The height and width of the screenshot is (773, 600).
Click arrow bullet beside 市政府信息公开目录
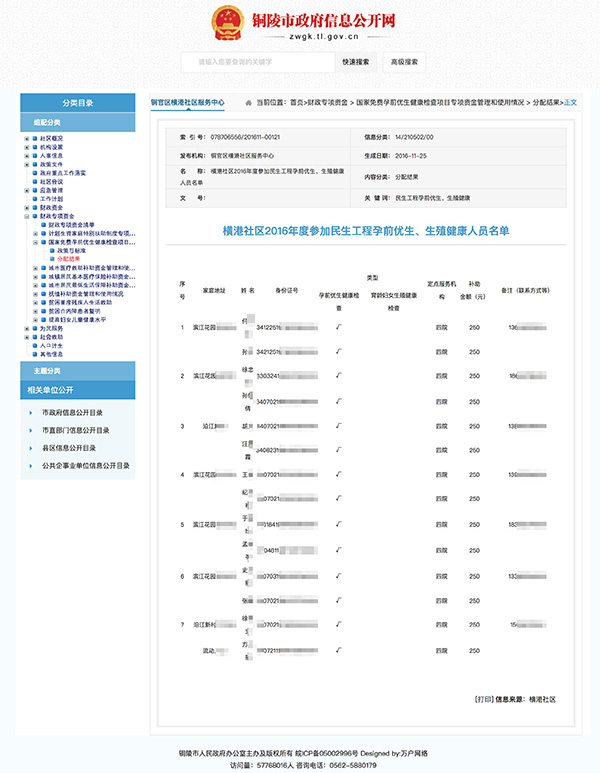tap(31, 413)
